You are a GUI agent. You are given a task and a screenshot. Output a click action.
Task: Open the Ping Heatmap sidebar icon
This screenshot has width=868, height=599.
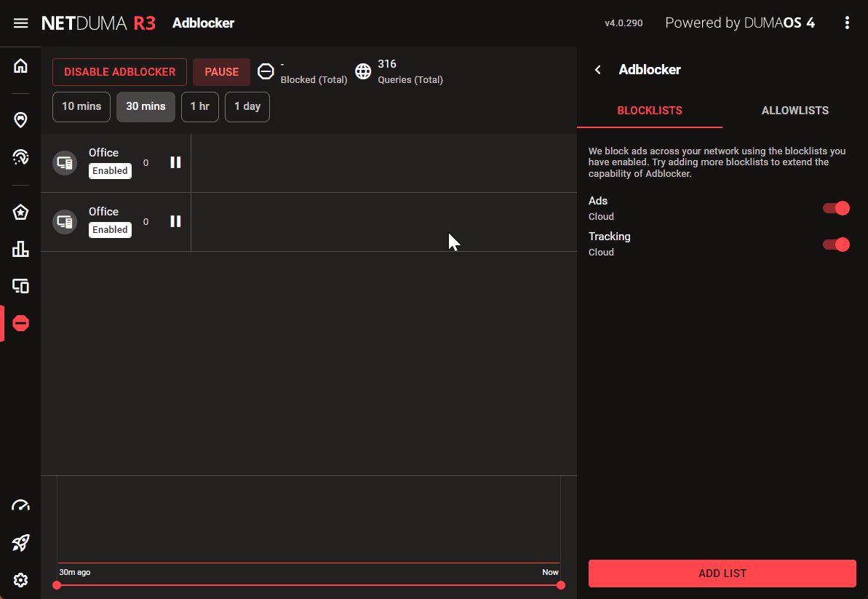pyautogui.click(x=20, y=156)
